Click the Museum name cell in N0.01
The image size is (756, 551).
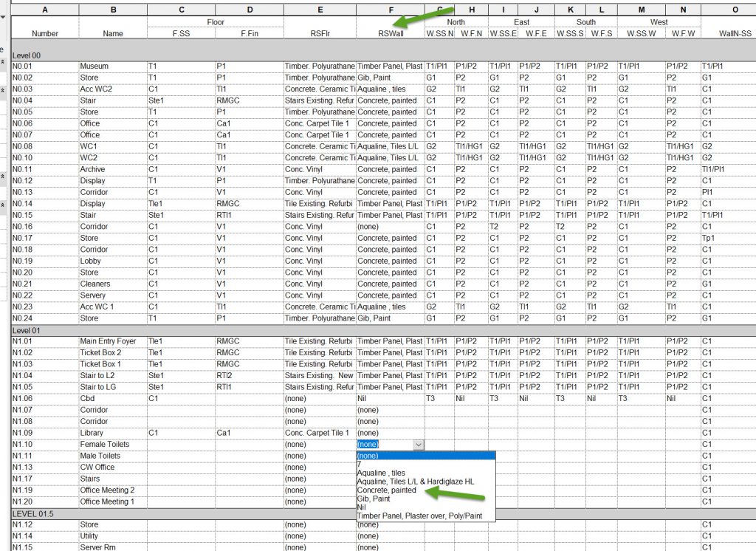tap(113, 66)
